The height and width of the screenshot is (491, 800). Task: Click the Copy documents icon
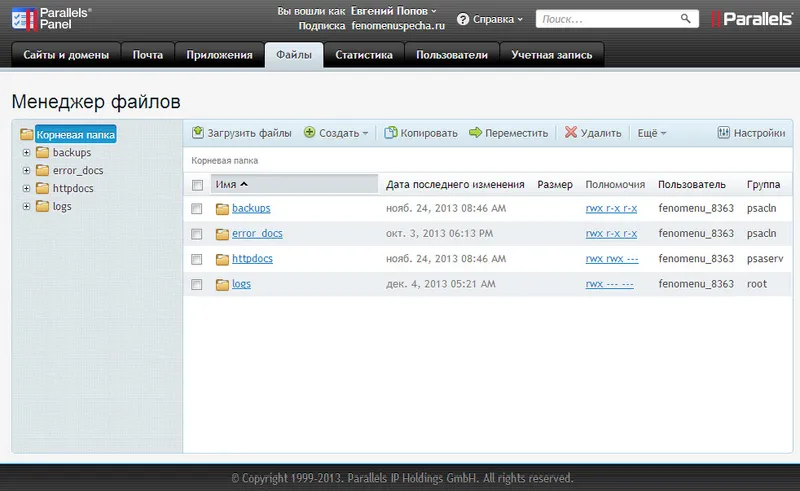pyautogui.click(x=391, y=133)
